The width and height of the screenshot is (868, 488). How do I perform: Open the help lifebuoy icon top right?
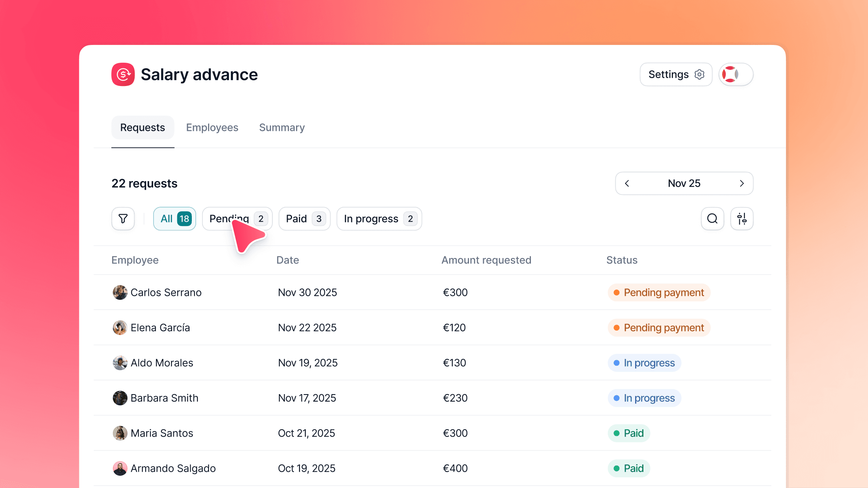[735, 74]
